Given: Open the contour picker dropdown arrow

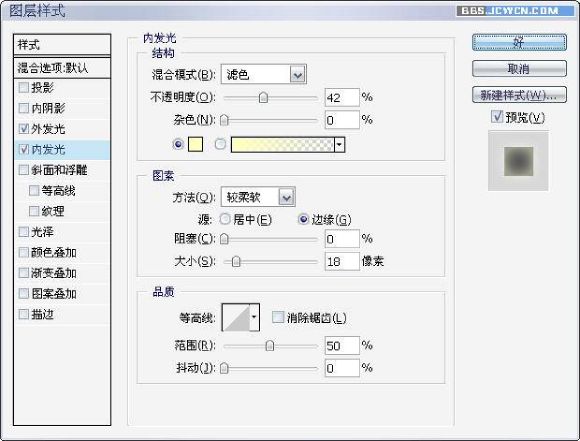Looking at the screenshot, I should pos(254,317).
